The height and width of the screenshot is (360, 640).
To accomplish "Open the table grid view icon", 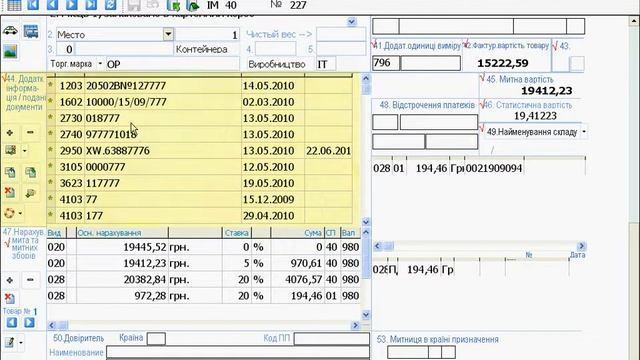I will pos(14,5).
